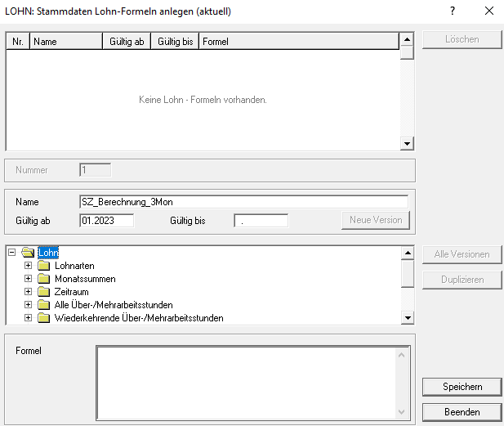This screenshot has width=504, height=426.
Task: Select Wiederkehrende Über-/Mehrarbeitsstunden tree item
Action: [139, 318]
